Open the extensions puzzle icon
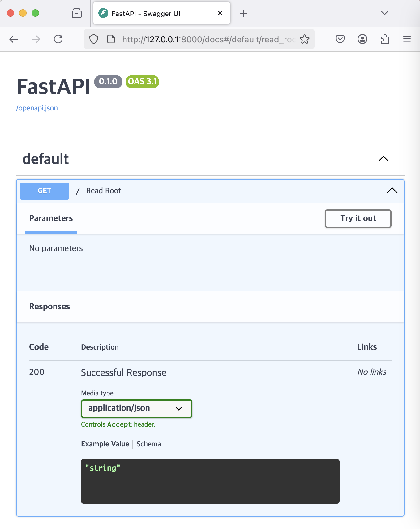This screenshot has width=420, height=529. (x=385, y=39)
